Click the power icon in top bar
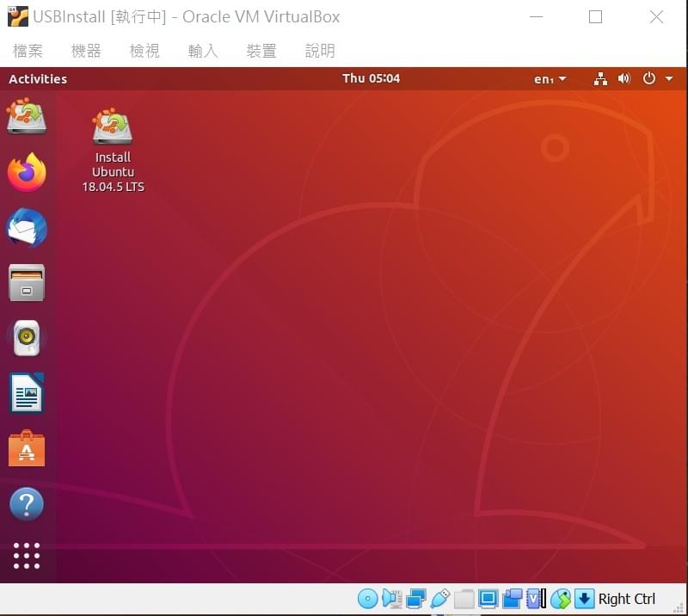Image resolution: width=688 pixels, height=616 pixels. (649, 79)
